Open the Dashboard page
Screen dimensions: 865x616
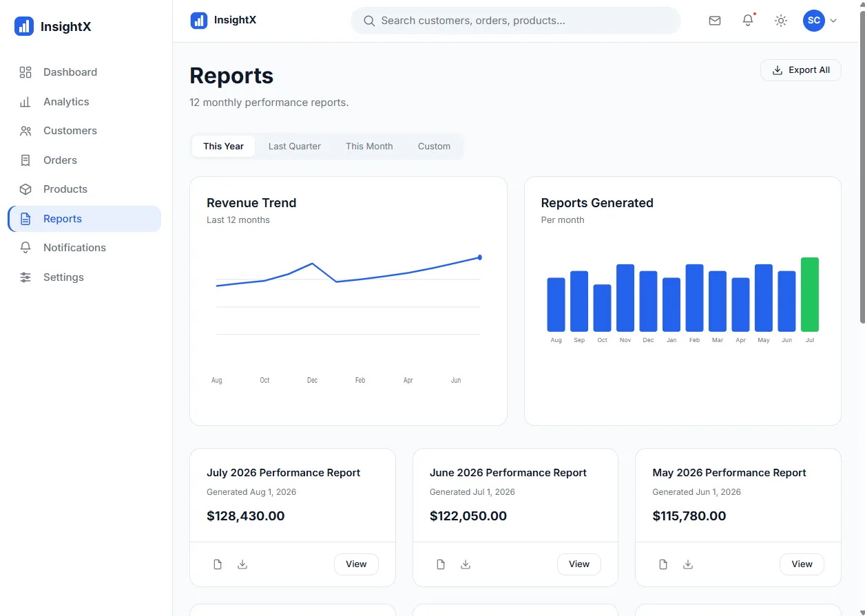pos(84,72)
